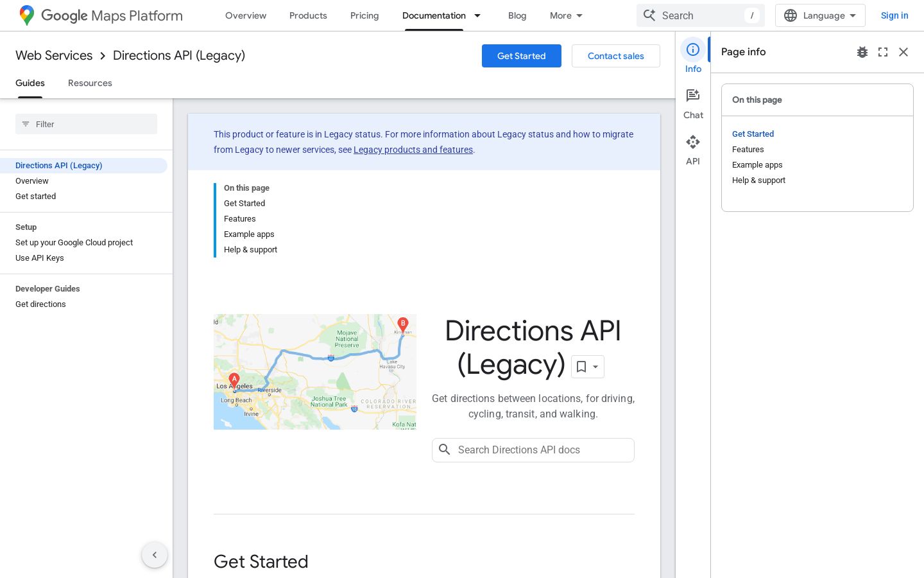924x578 pixels.
Task: Click the bookmark icon beside Directions API title
Action: point(581,367)
